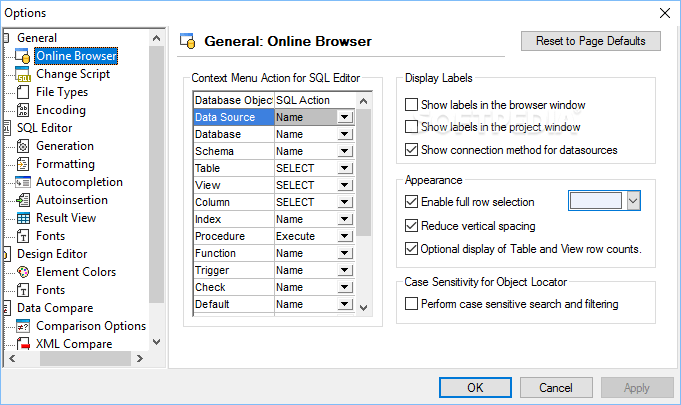
Task: Click the Generation gear icon
Action: (x=23, y=146)
